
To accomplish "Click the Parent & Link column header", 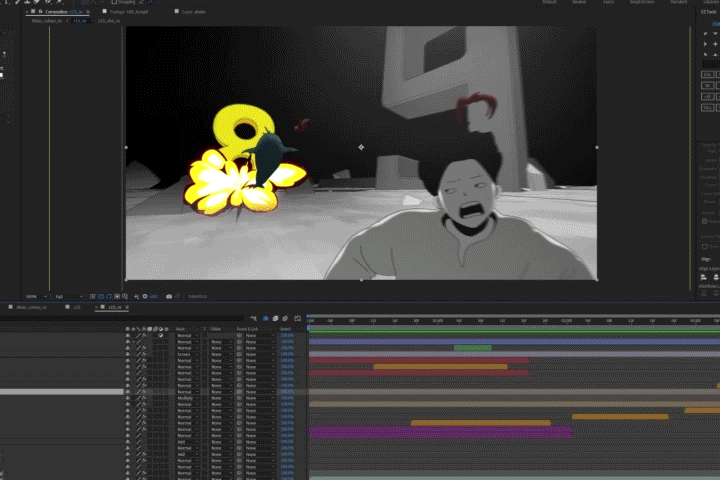I will [x=248, y=329].
